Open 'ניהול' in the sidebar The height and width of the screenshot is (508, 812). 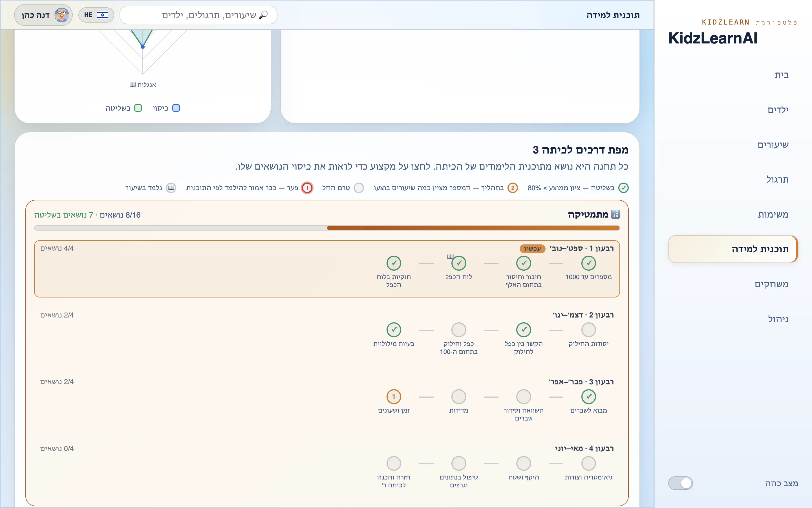733,319
